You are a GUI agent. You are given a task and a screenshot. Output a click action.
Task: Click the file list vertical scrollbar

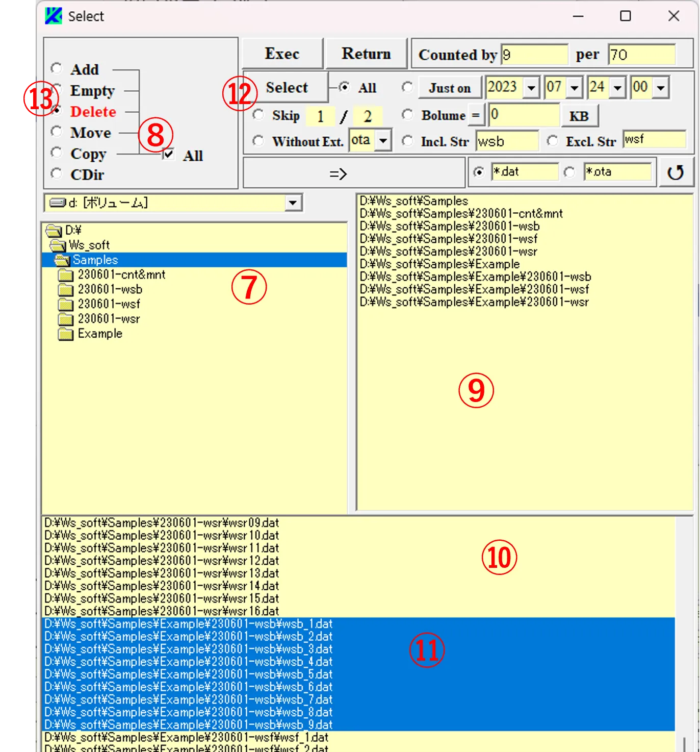point(684,634)
